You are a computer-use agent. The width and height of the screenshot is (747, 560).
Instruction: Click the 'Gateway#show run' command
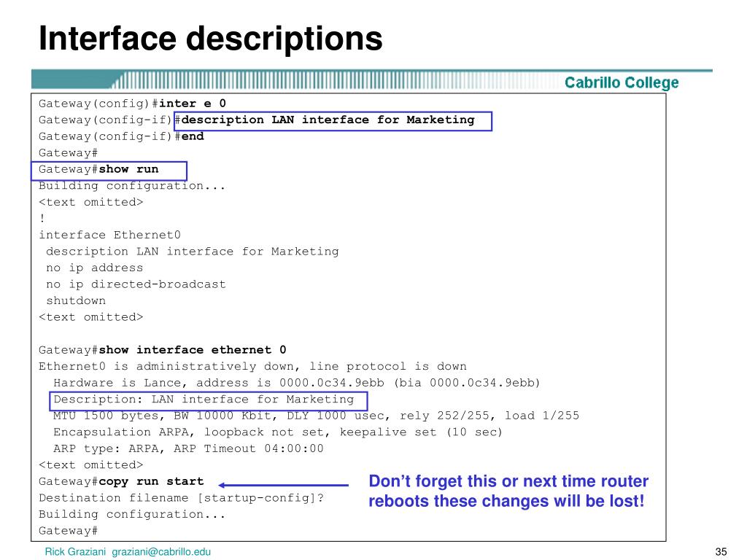point(109,171)
